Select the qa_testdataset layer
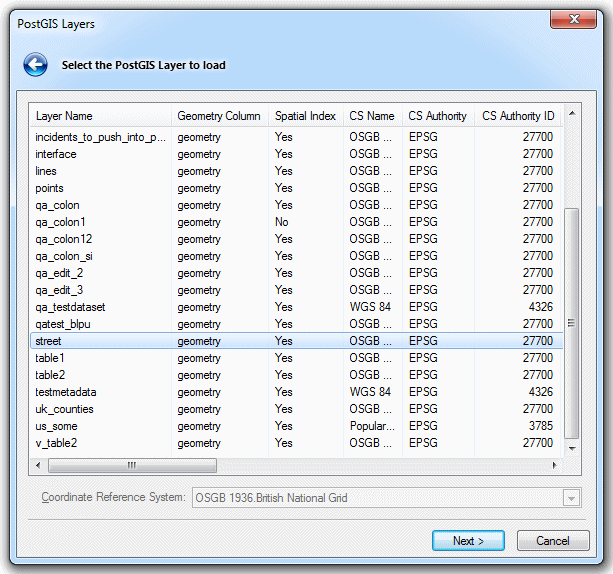The image size is (613, 574). tap(70, 307)
